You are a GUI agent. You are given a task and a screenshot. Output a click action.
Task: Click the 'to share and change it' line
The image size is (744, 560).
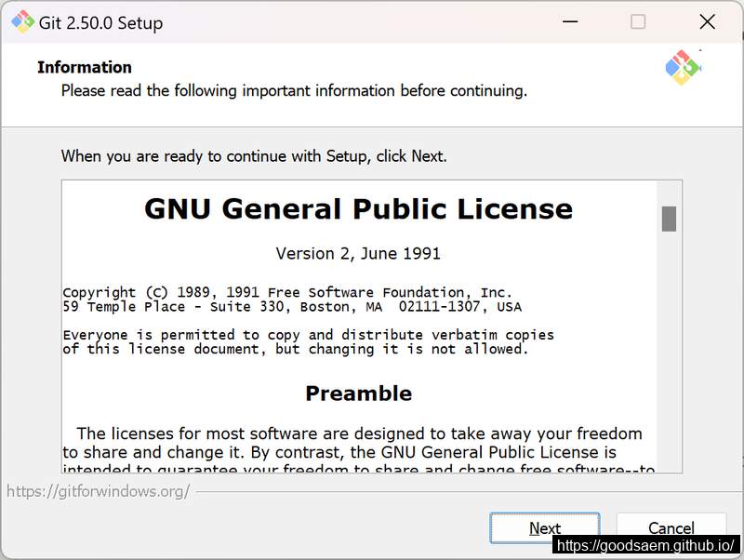pyautogui.click(x=339, y=452)
